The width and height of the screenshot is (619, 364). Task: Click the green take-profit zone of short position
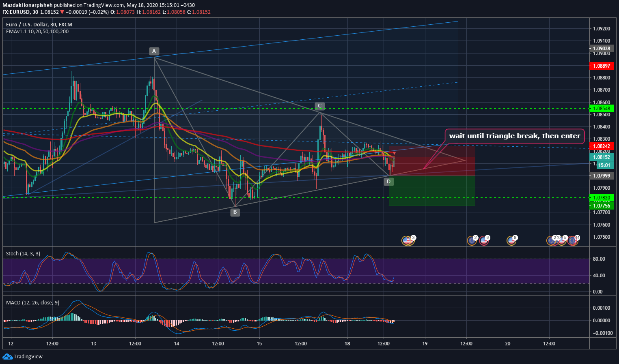coord(432,191)
